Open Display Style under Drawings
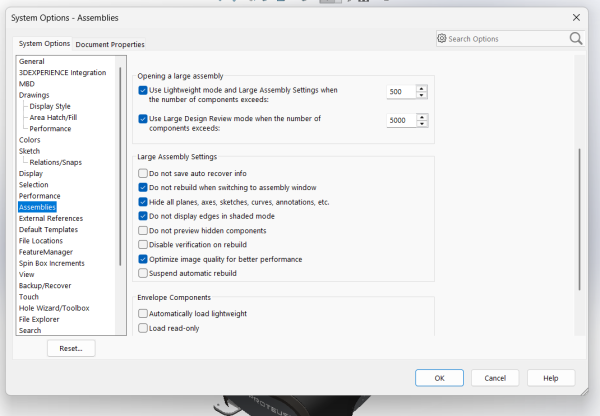 click(50, 106)
